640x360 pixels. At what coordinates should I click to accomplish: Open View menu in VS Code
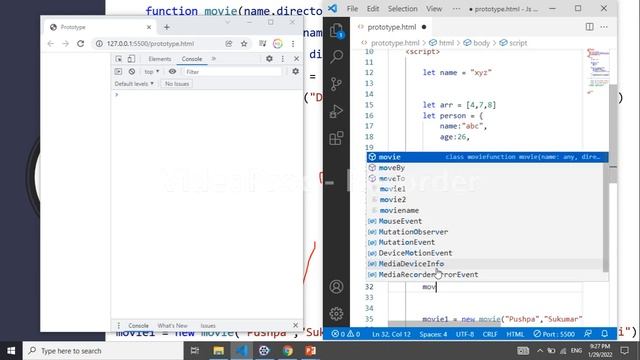click(434, 9)
